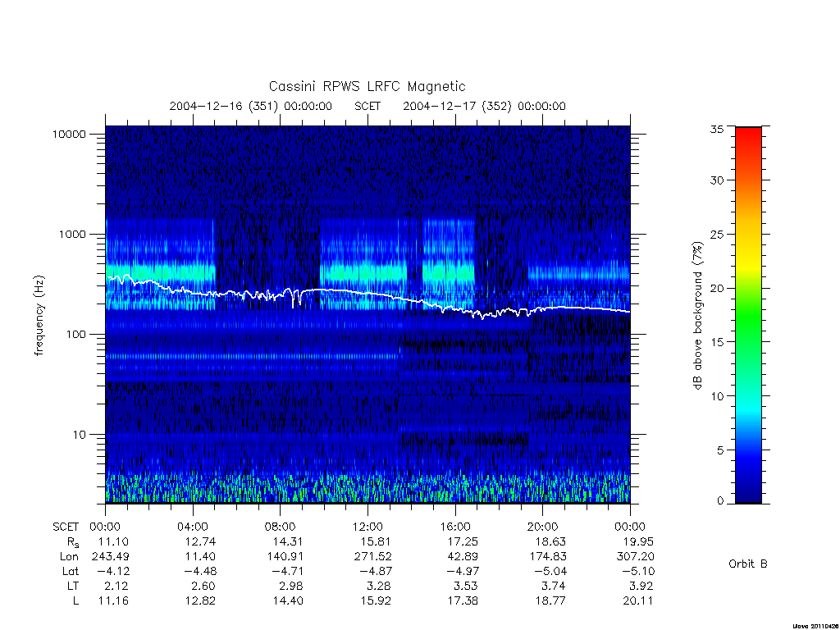Click the Lon value '140.91'
840x630 pixels.
(285, 557)
